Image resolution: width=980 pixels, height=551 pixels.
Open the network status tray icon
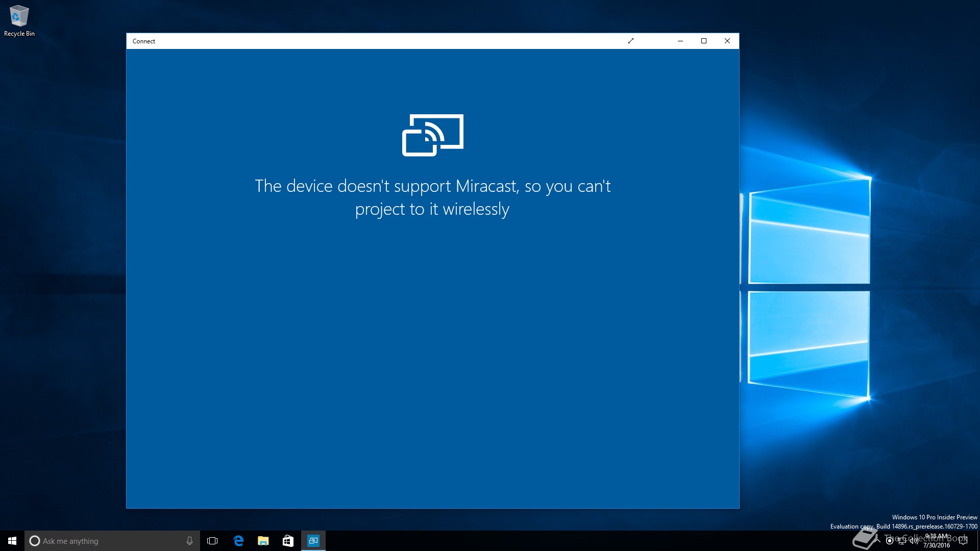[902, 541]
